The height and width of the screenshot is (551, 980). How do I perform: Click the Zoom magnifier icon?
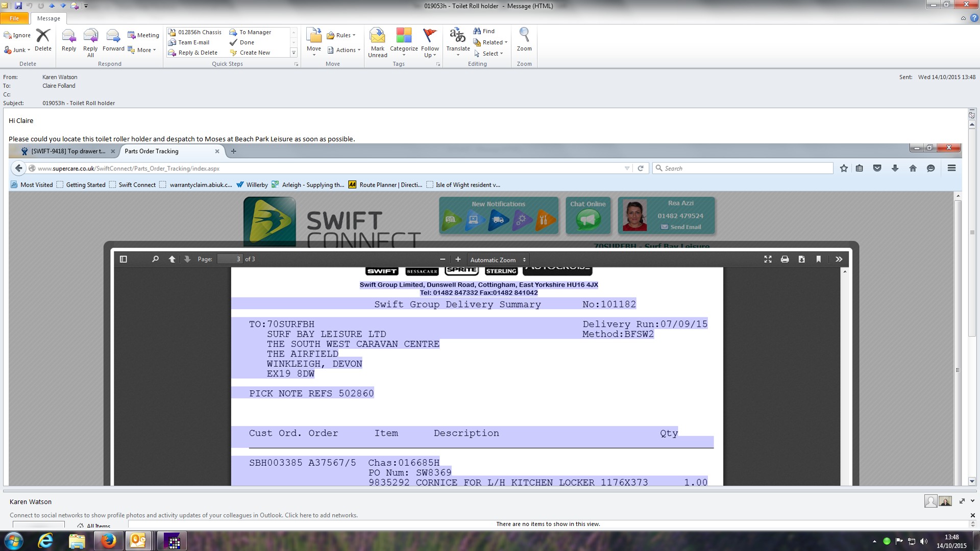524,36
